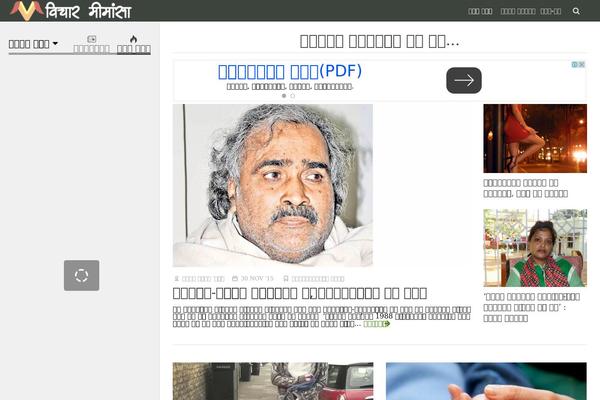600x400 pixels.
Task: Open thumbnail of woman in green shawl
Action: coord(535,248)
